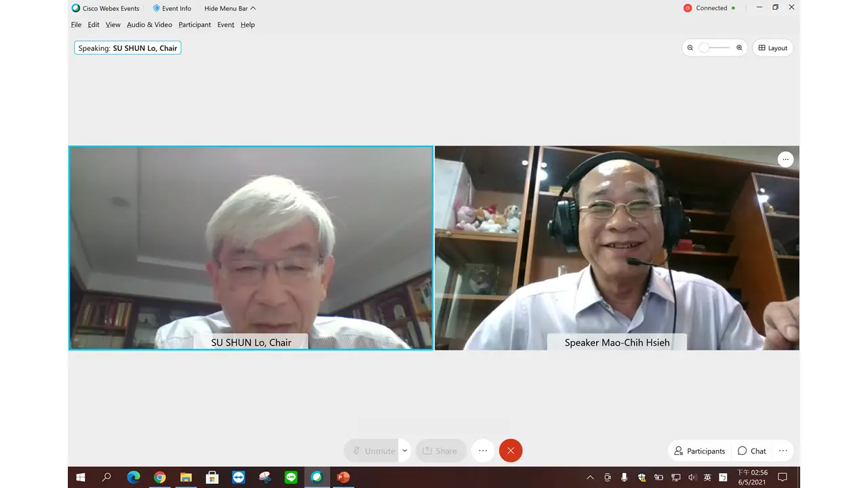This screenshot has width=868, height=488.
Task: Open more options on Mao-Chih Hsieh's video
Action: tap(785, 159)
